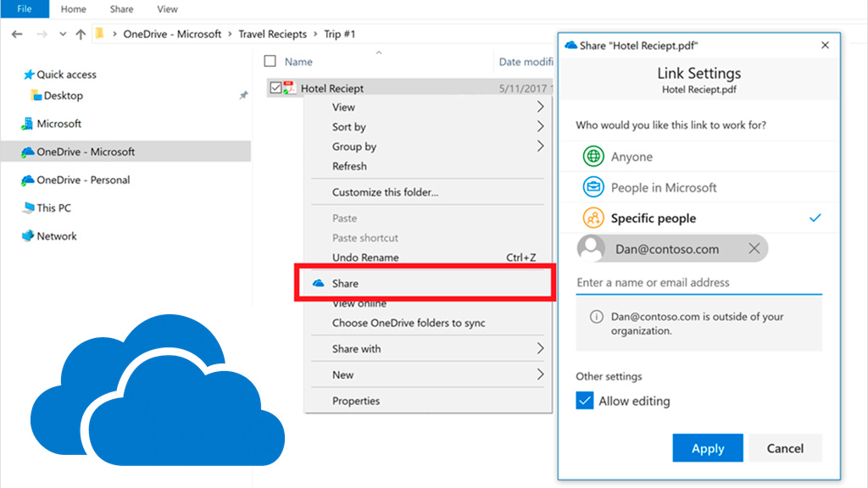The height and width of the screenshot is (488, 868).
Task: Click the Quick access star icon
Action: (29, 75)
